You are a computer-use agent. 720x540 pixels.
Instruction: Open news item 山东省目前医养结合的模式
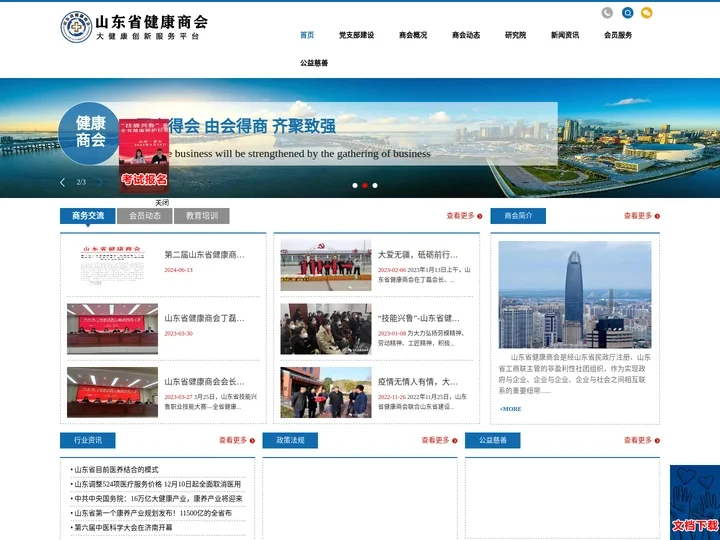[x=116, y=470]
